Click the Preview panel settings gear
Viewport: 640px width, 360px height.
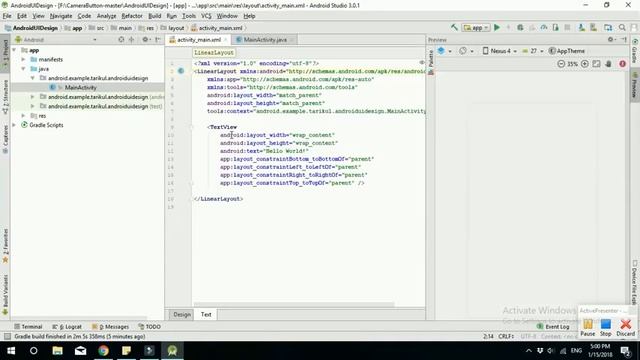point(611,40)
